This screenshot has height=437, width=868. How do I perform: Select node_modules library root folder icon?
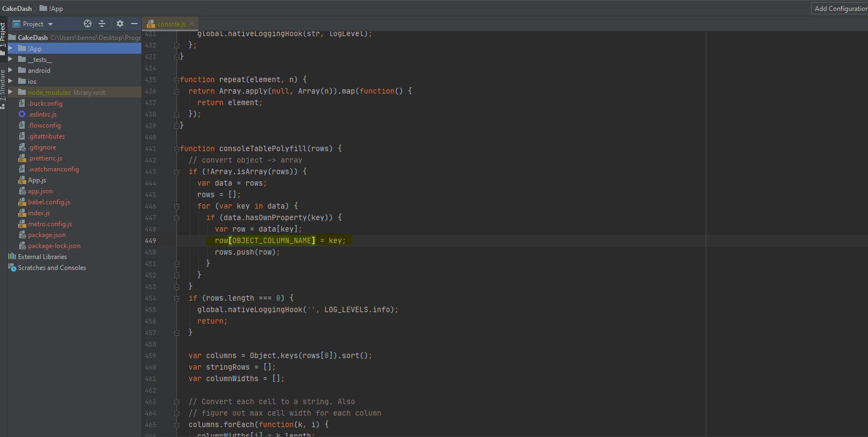[x=22, y=92]
